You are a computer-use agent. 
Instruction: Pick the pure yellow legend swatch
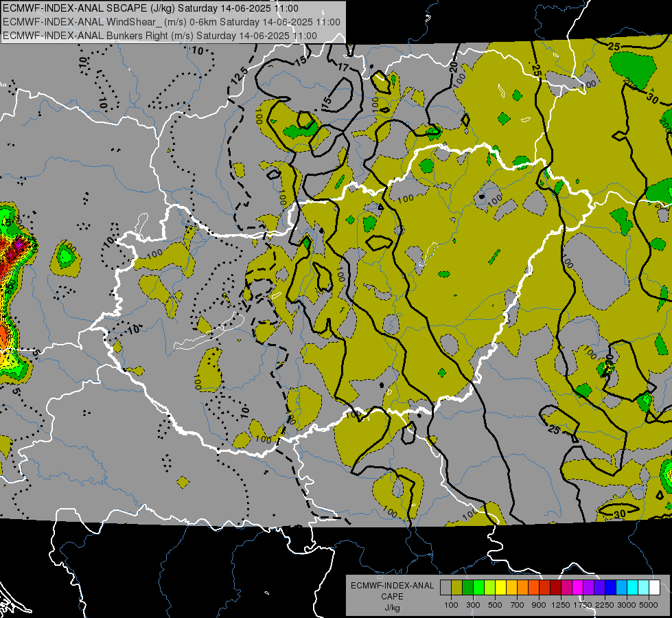click(500, 588)
